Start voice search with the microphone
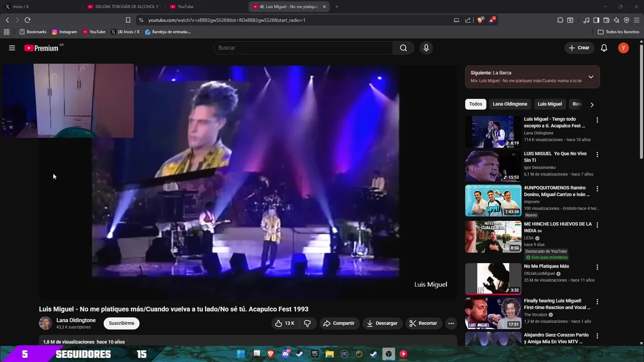This screenshot has width=644, height=362. [426, 48]
